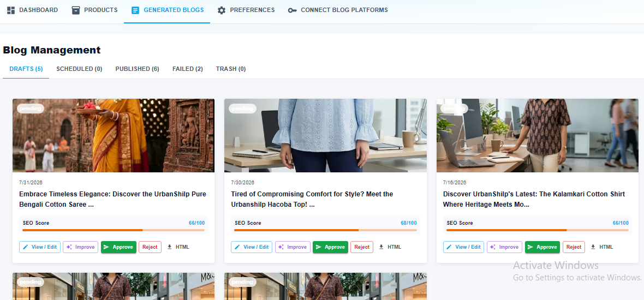Click download icon beside HTML on Hacoba card
This screenshot has height=300, width=644.
coord(381,247)
